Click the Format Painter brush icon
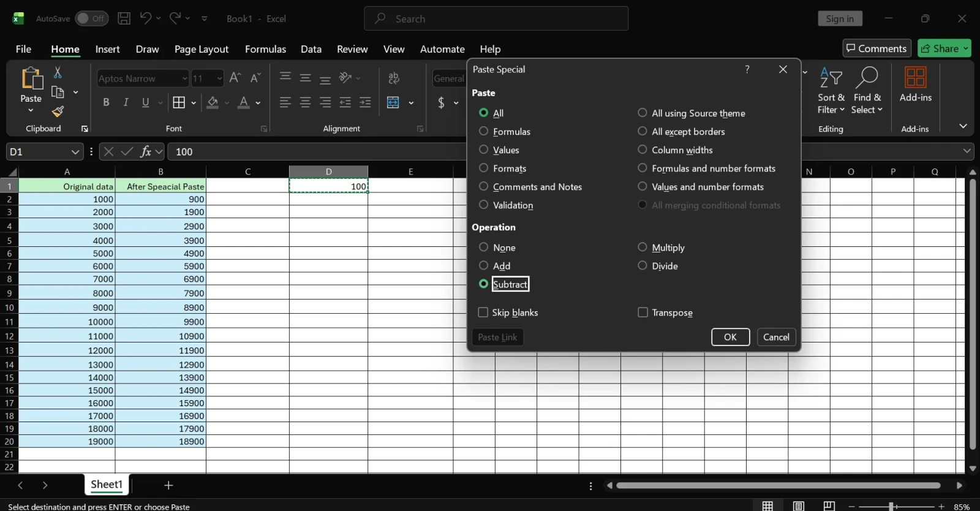This screenshot has width=980, height=511. pos(58,111)
